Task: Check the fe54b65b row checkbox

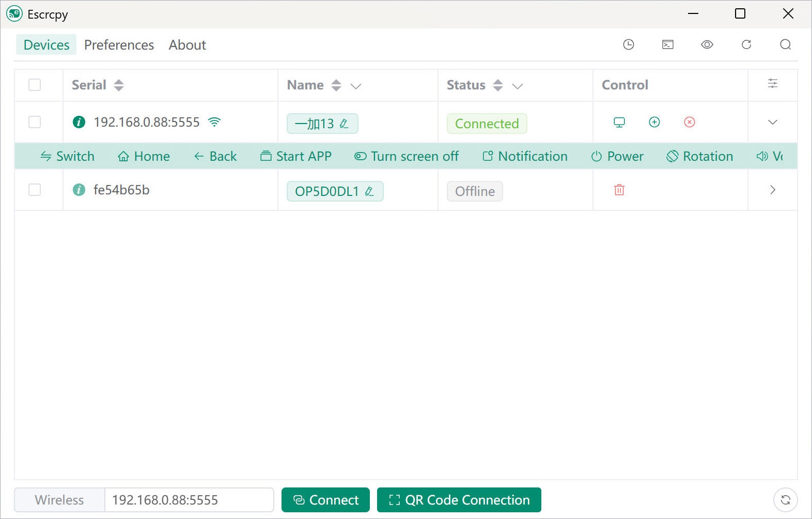Action: coord(35,190)
